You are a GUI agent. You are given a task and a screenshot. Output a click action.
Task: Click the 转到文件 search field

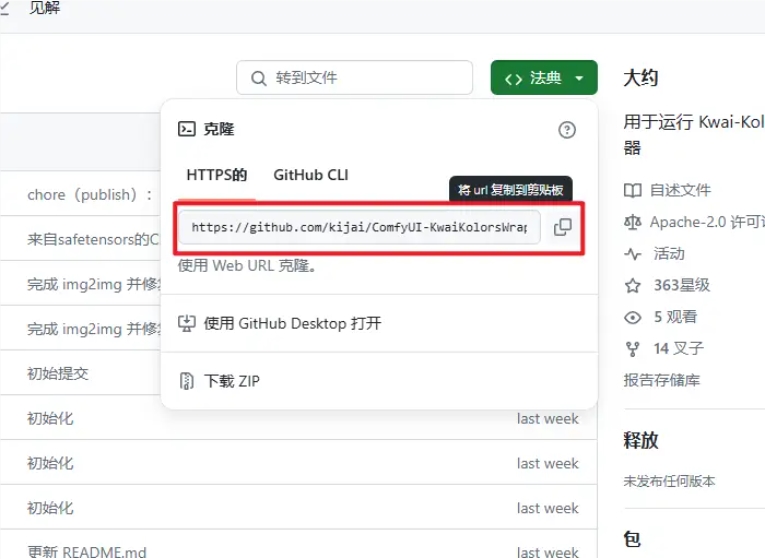355,78
